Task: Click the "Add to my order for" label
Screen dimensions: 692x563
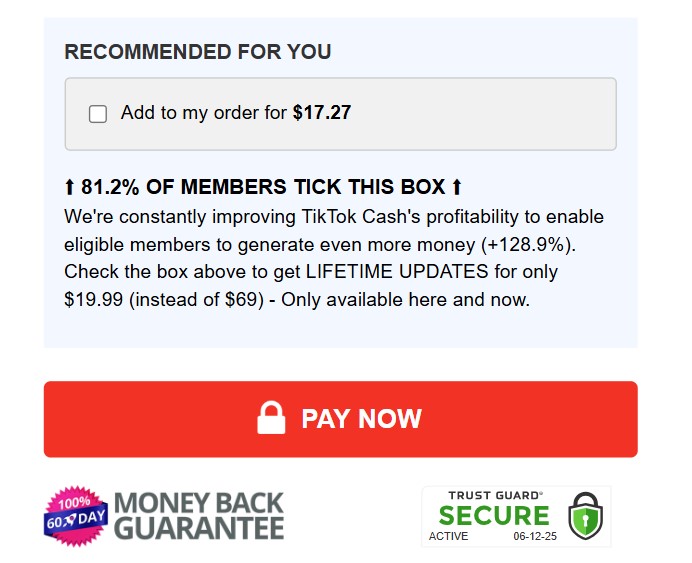Action: [204, 113]
